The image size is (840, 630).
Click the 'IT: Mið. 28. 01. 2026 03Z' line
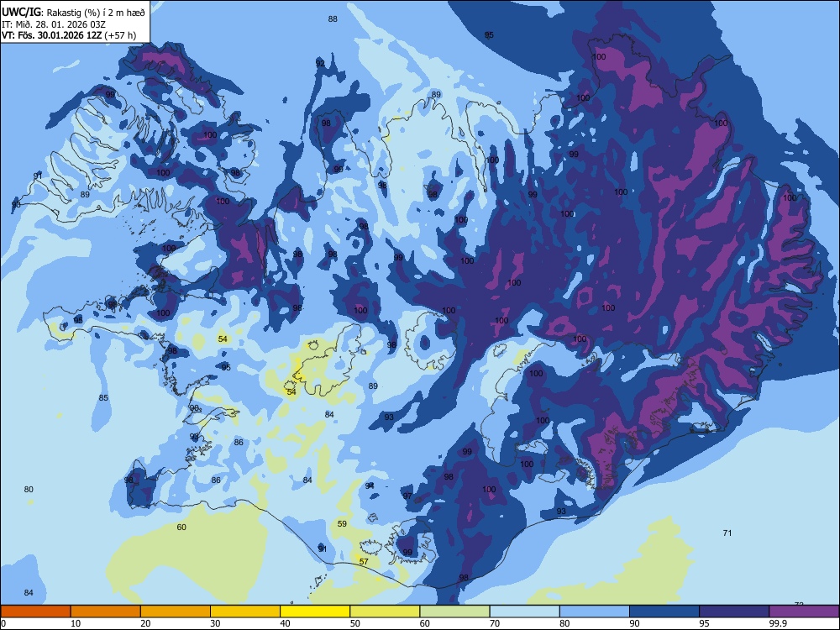(54, 24)
